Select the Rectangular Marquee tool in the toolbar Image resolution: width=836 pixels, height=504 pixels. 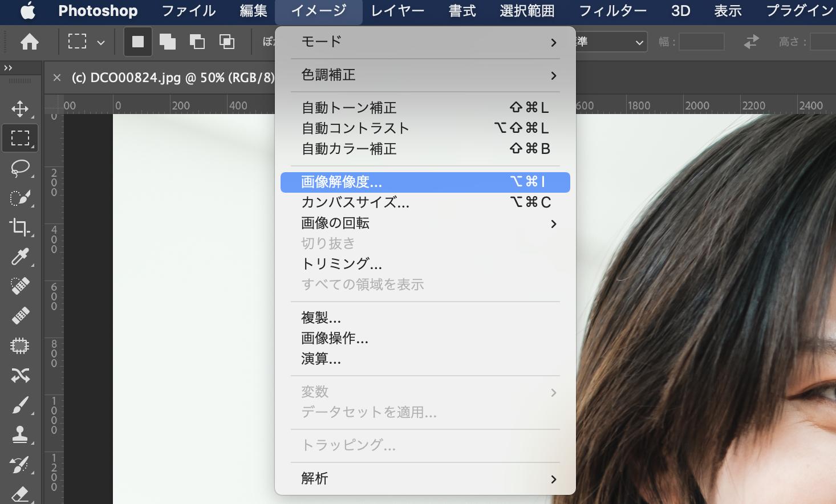20,138
